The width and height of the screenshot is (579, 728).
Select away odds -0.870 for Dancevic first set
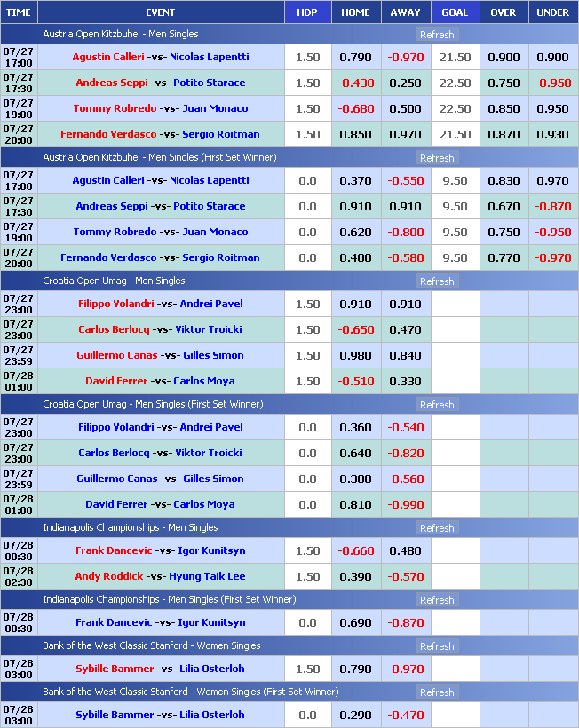(x=405, y=623)
